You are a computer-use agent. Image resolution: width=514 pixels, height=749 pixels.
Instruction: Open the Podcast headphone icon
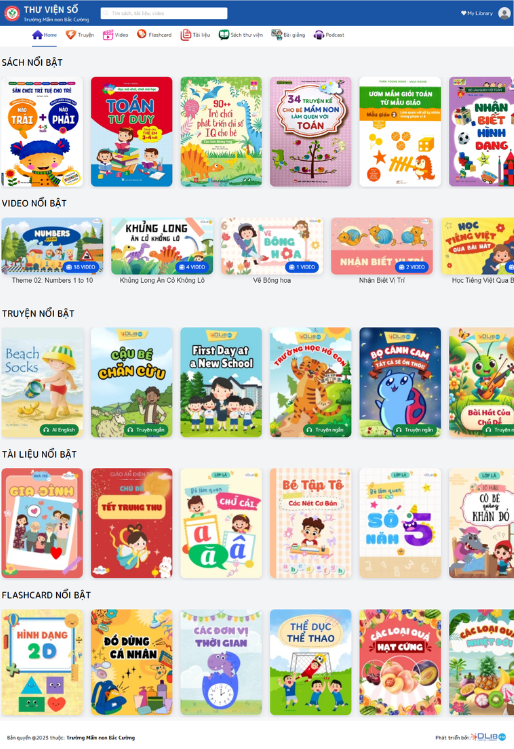point(319,35)
